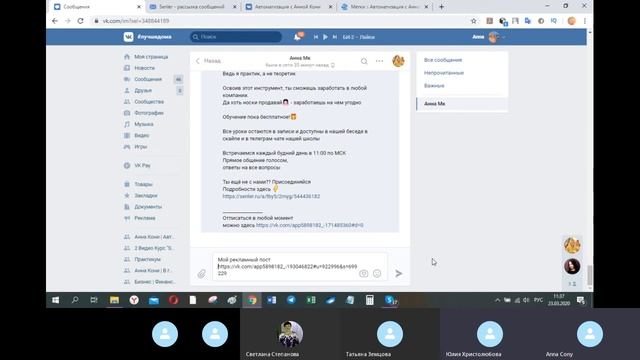Skip to next track in header player
The height and width of the screenshot is (360, 640).
pyautogui.click(x=335, y=37)
